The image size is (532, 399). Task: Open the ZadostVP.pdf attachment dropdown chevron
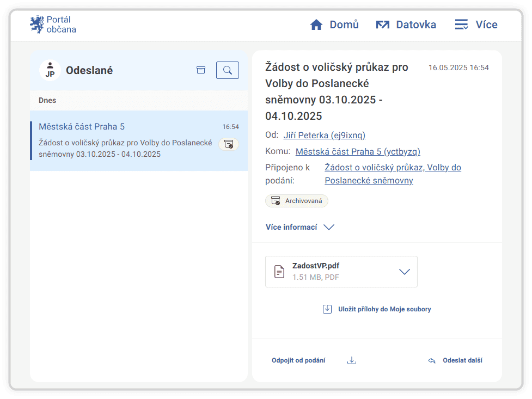click(x=404, y=272)
